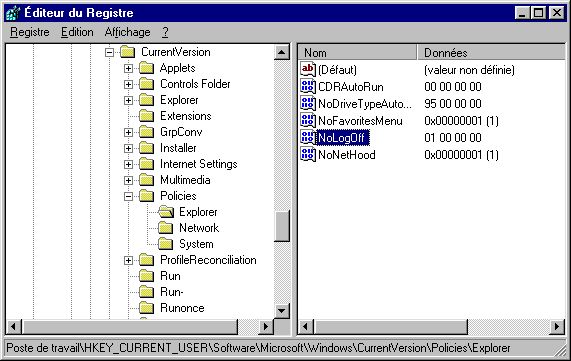Expand the Applets key
The height and width of the screenshot is (361, 571).
[x=128, y=68]
